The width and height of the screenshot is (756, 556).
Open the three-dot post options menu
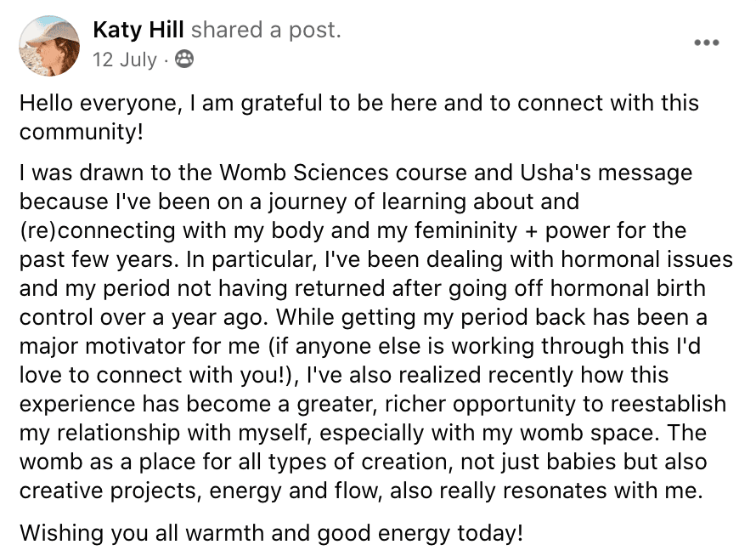pos(707,42)
